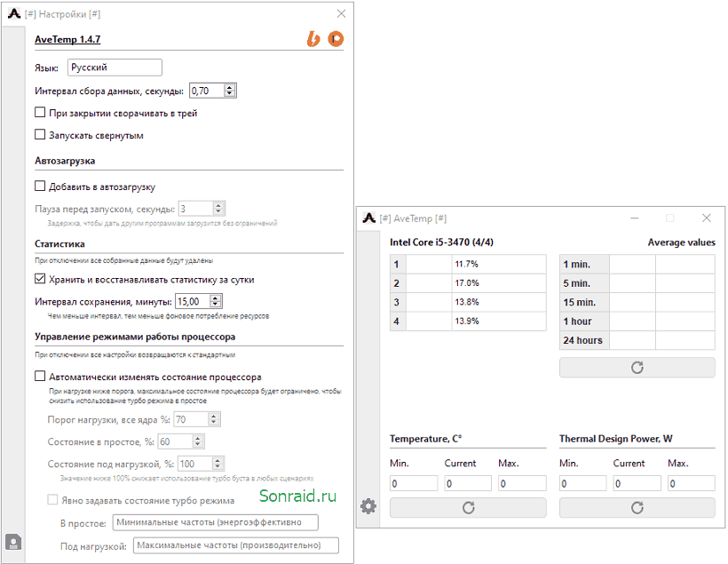Screen dimensions: 728x564
Task: Reset the Average values with refresh button
Action: coord(637,368)
